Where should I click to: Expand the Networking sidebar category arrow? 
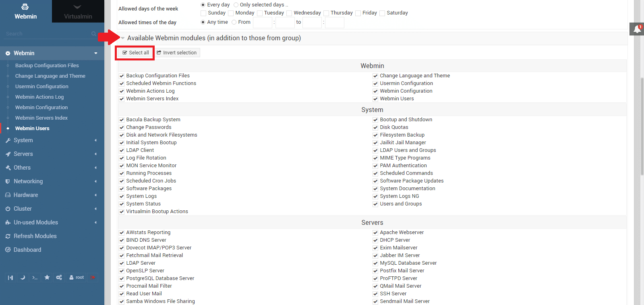[96, 181]
